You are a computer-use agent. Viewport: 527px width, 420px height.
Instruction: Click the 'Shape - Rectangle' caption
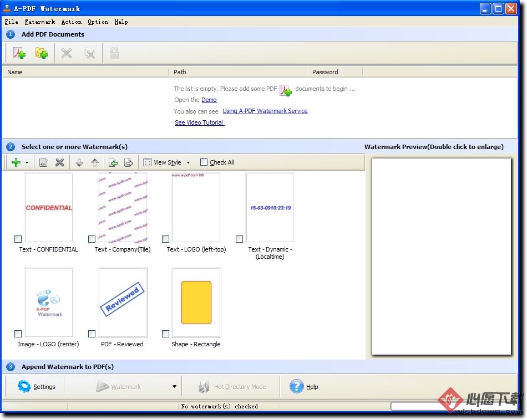196,344
